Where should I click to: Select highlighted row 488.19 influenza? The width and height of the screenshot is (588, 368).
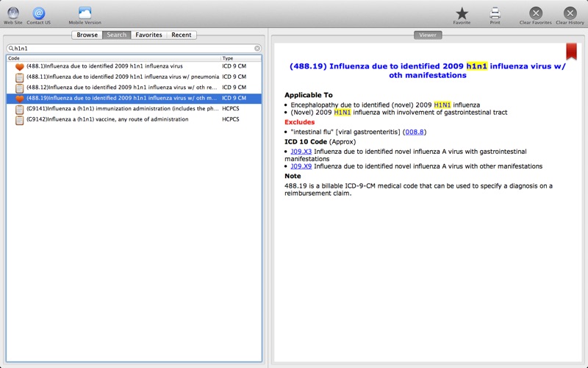tap(134, 99)
